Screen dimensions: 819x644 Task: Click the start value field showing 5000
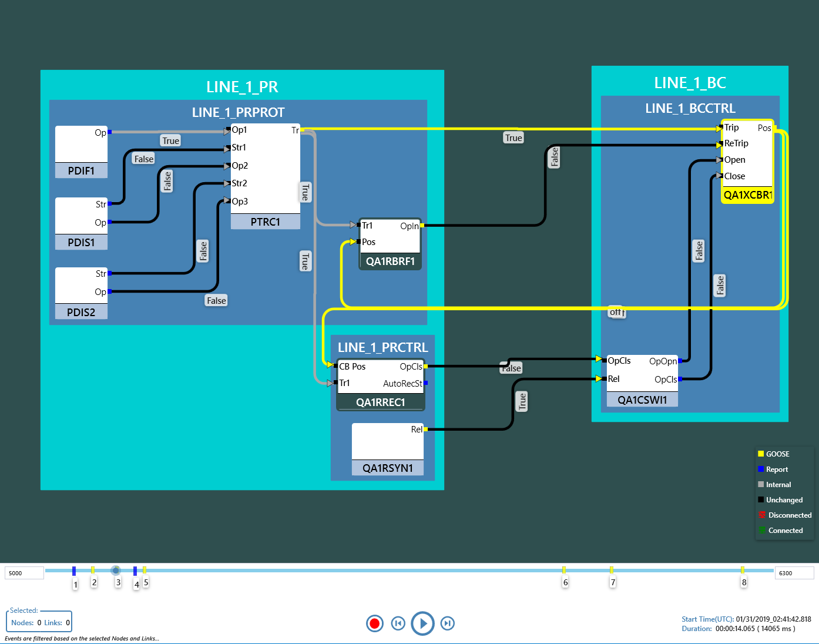pyautogui.click(x=24, y=573)
